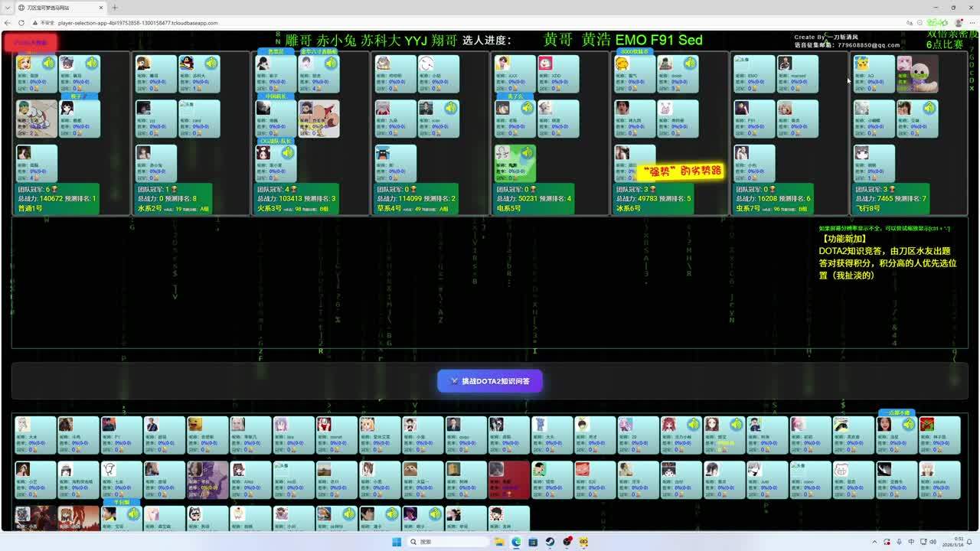Toggle the speaker on first card of 普通1号 team
Screen dimensions: 980x551
48,64
